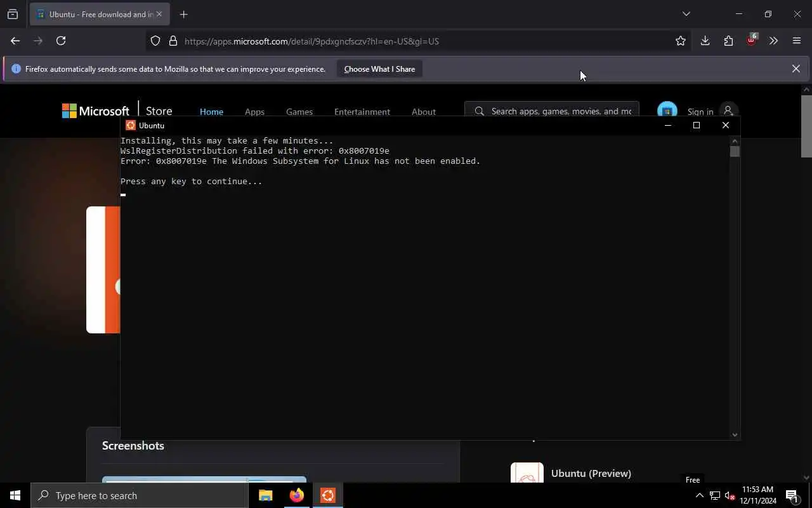Open File Explorer from taskbar
Image resolution: width=812 pixels, height=508 pixels.
266,495
